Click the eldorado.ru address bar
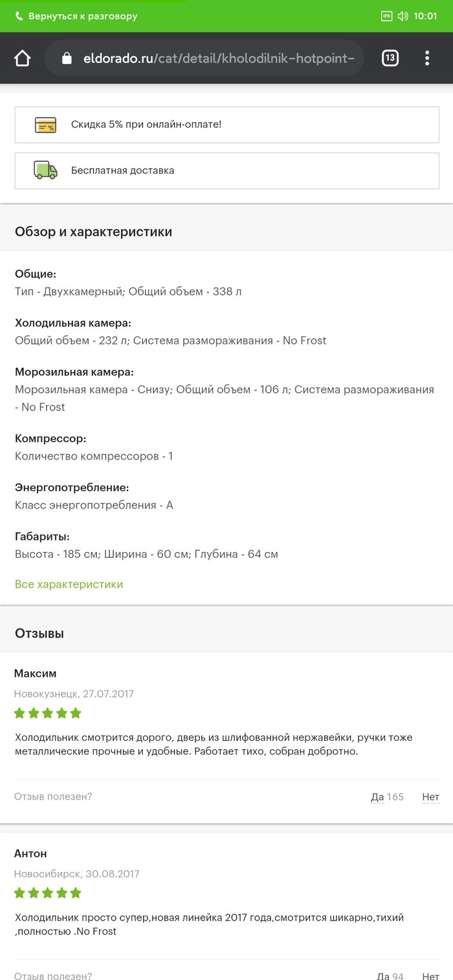The height and width of the screenshot is (980, 453). 204,58
